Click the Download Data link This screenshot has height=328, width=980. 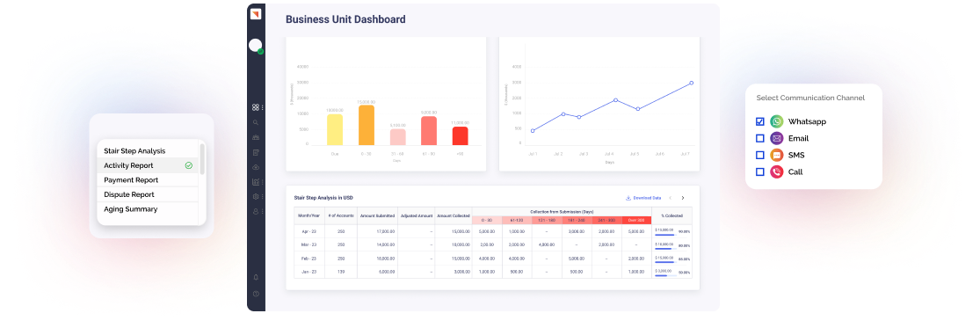pos(647,198)
